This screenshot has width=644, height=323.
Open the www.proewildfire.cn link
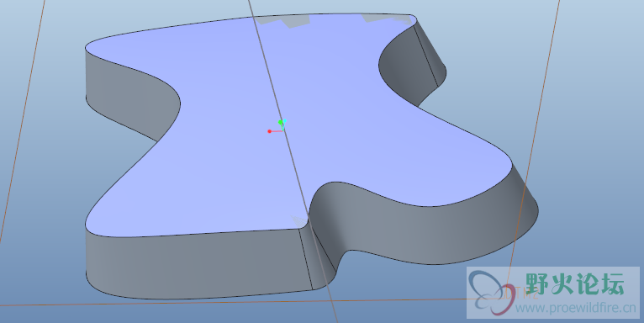[576, 307]
